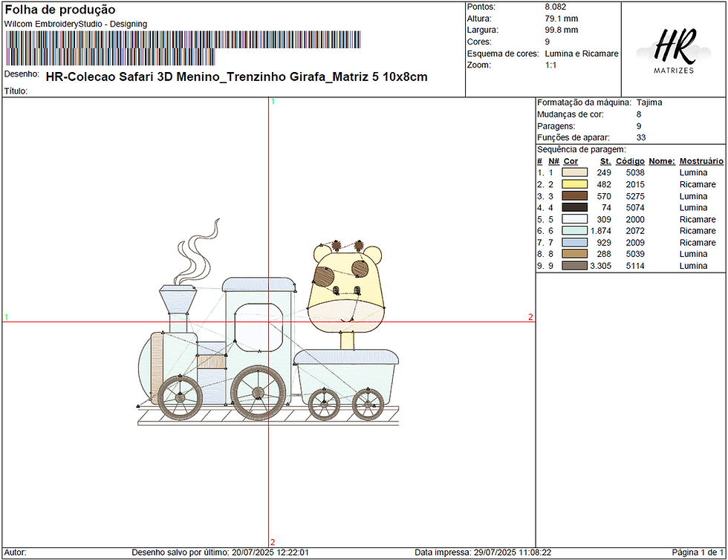Click the machine format value 'Tajima'
This screenshot has height=560, width=728.
[649, 102]
